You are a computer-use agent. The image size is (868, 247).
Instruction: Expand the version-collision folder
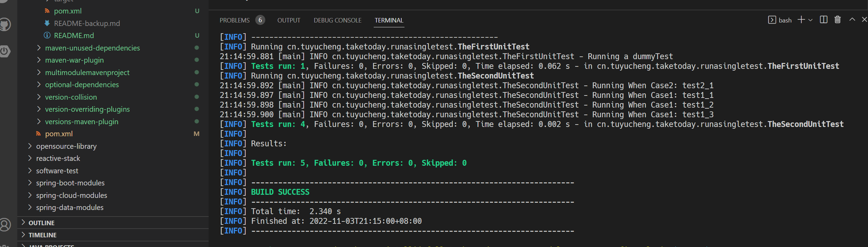point(71,97)
